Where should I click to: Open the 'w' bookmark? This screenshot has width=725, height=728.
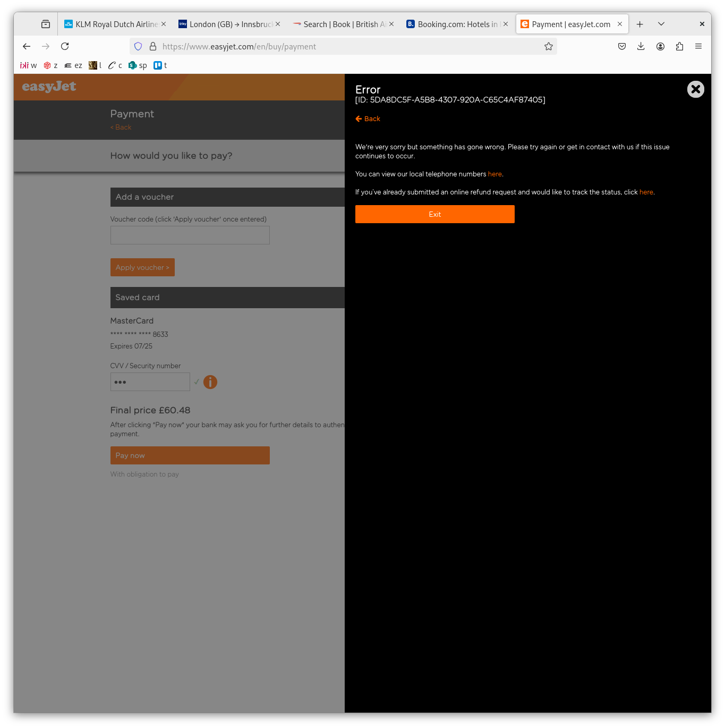(x=29, y=65)
